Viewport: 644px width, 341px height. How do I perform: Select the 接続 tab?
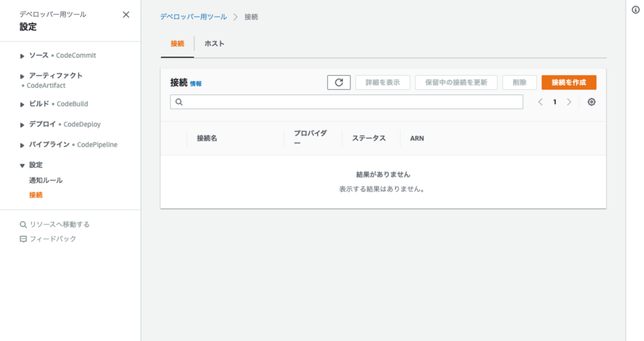(x=177, y=44)
